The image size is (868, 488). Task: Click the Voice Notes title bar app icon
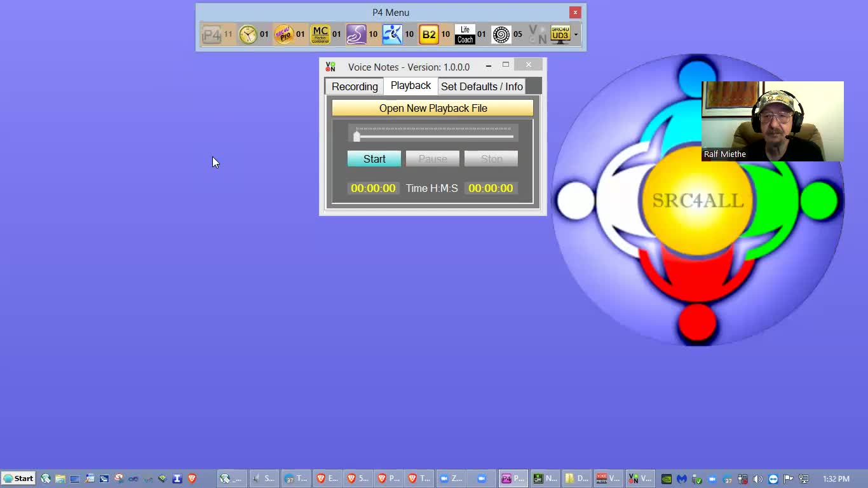coord(330,67)
